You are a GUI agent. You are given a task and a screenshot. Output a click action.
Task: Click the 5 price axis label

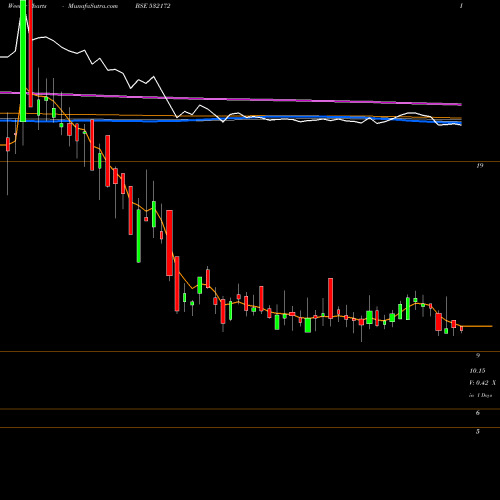pyautogui.click(x=478, y=432)
